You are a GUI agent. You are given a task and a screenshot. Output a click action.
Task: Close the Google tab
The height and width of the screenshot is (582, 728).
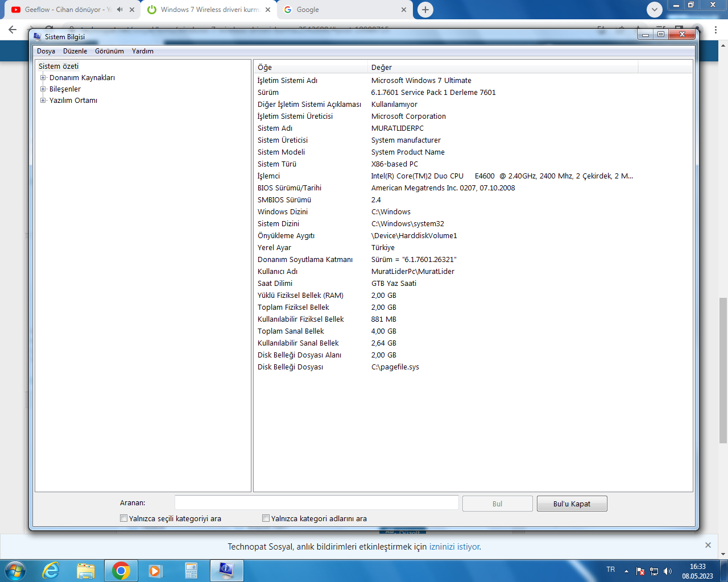[404, 10]
